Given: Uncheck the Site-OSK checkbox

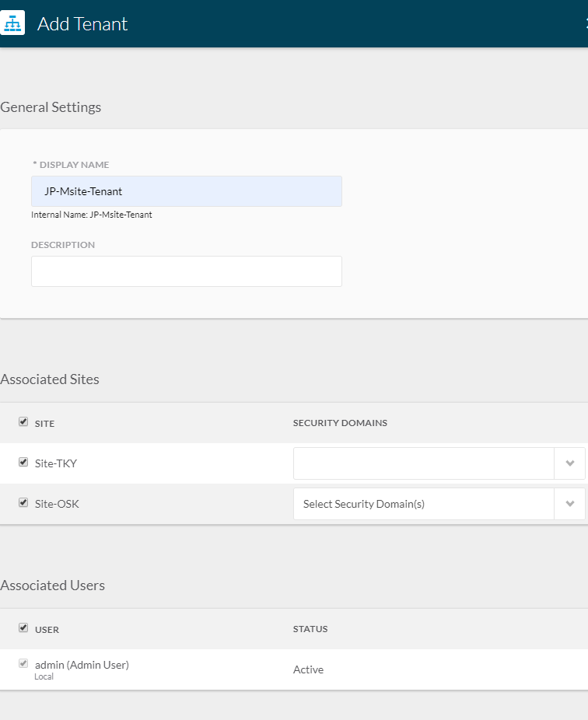Looking at the screenshot, I should (23, 503).
